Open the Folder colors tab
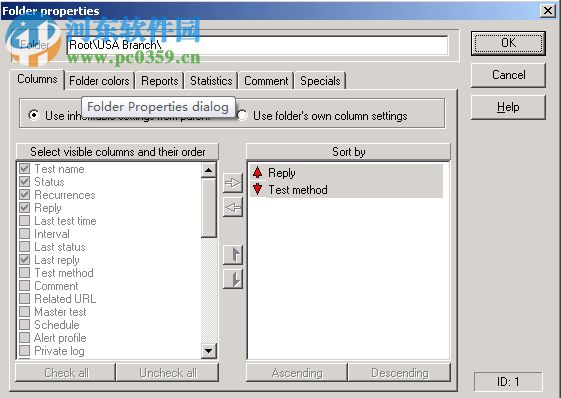 [99, 81]
